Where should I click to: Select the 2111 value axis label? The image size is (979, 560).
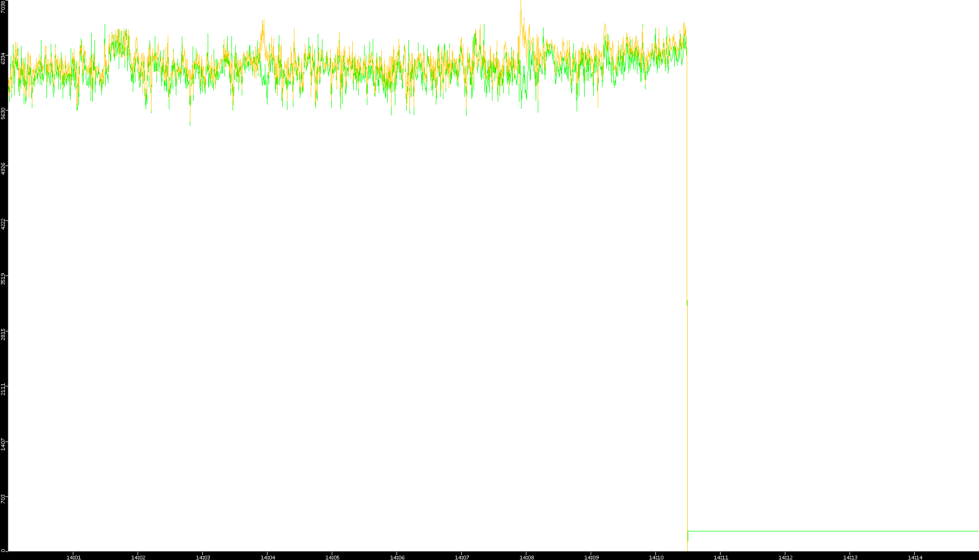click(x=4, y=389)
